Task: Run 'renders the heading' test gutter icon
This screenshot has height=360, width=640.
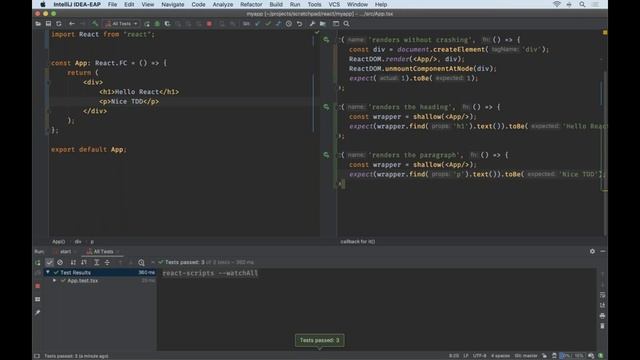Action: tap(326, 107)
